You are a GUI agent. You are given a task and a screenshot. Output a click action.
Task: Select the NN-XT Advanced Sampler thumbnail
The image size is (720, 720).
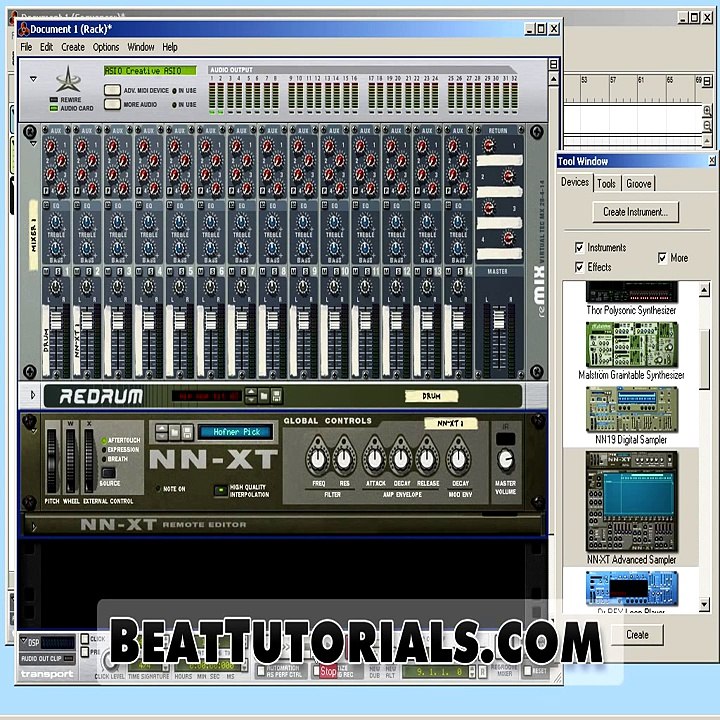[x=631, y=501]
